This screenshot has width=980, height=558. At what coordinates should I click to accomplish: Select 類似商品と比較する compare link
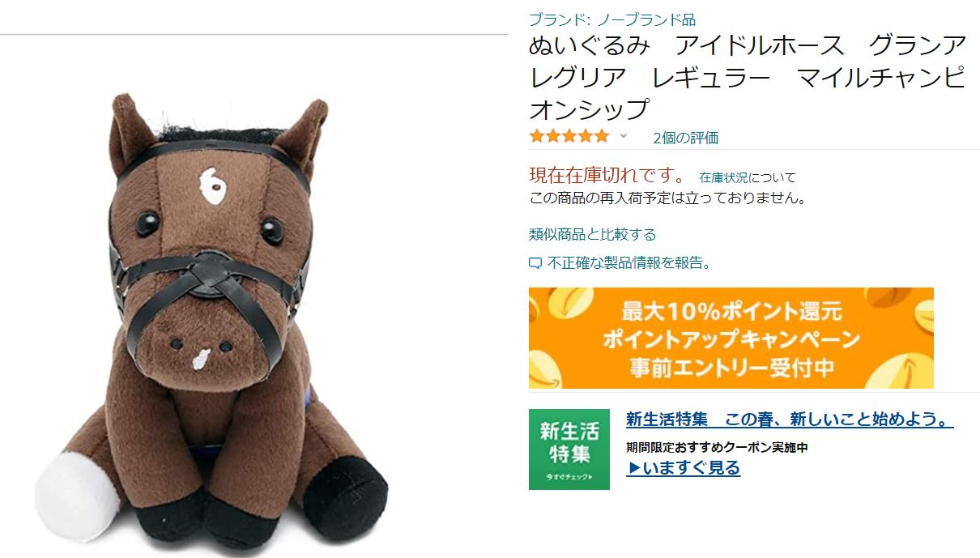592,234
